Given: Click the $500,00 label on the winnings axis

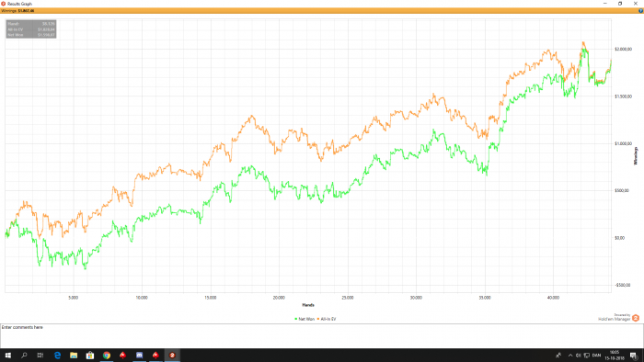Looking at the screenshot, I should [x=622, y=190].
